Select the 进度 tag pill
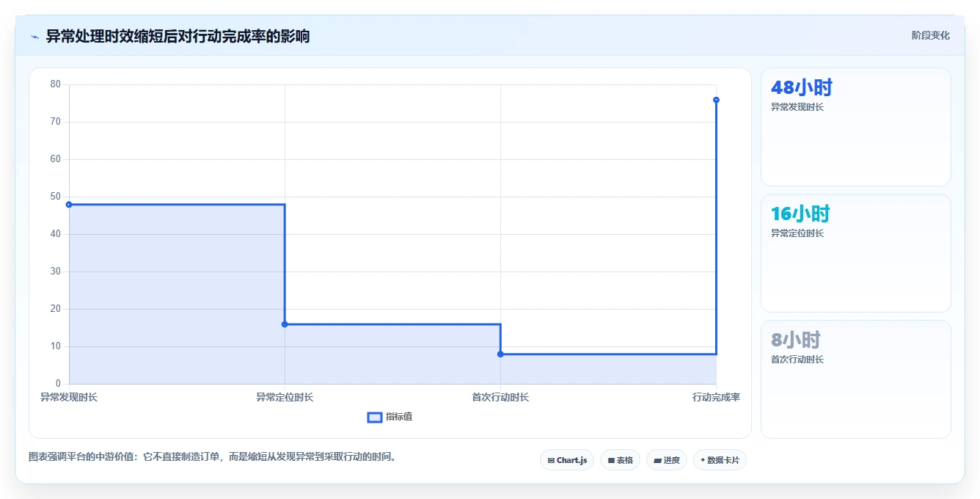980x499 pixels. click(666, 460)
